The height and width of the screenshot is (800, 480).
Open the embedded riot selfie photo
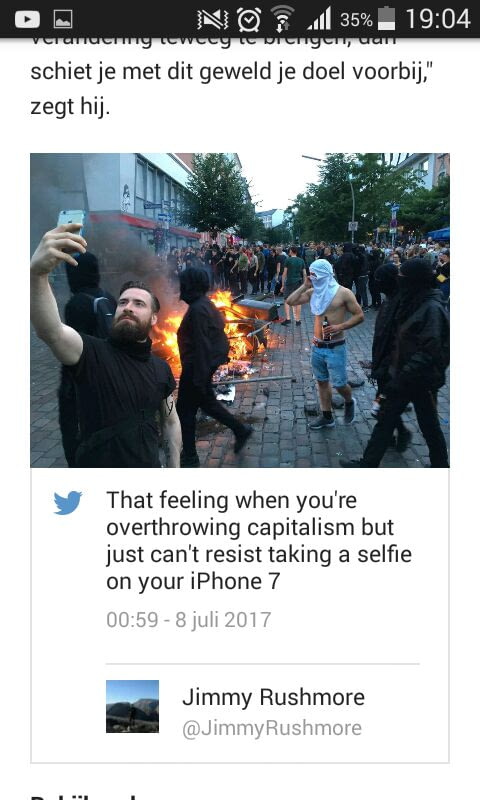[240, 310]
